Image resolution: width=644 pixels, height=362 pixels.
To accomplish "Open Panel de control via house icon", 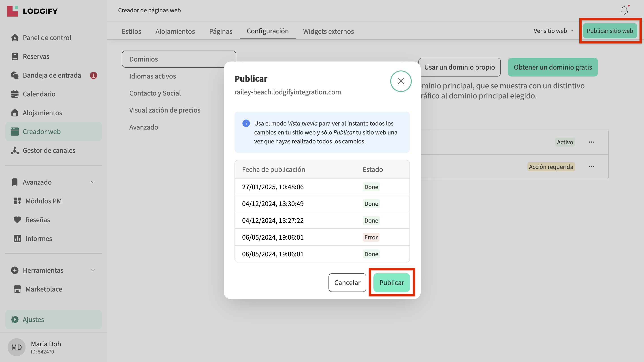I will [15, 38].
